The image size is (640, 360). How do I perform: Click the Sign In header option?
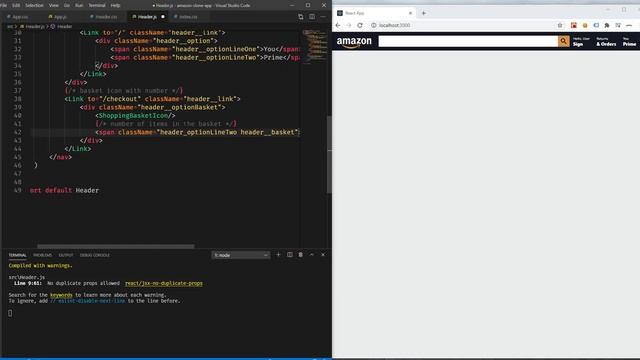581,42
